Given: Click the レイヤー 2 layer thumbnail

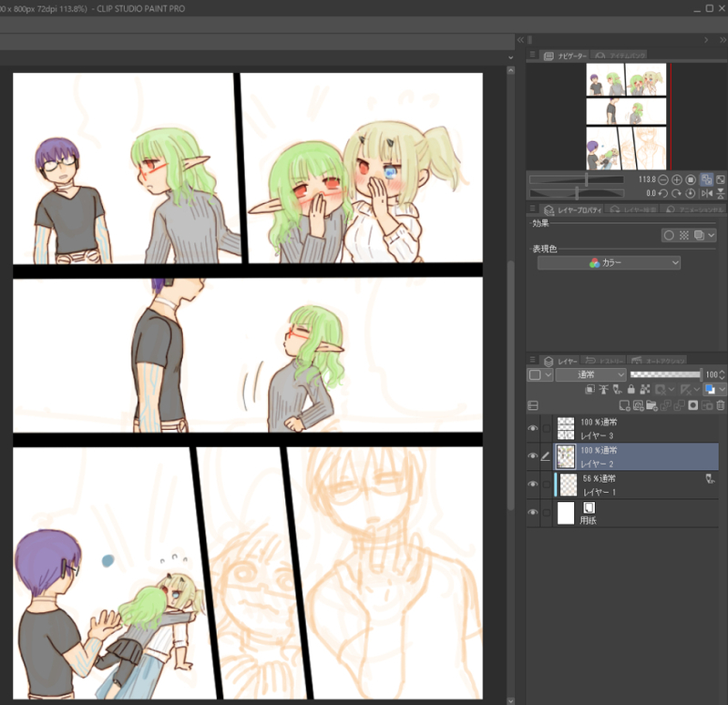Looking at the screenshot, I should click(x=566, y=456).
